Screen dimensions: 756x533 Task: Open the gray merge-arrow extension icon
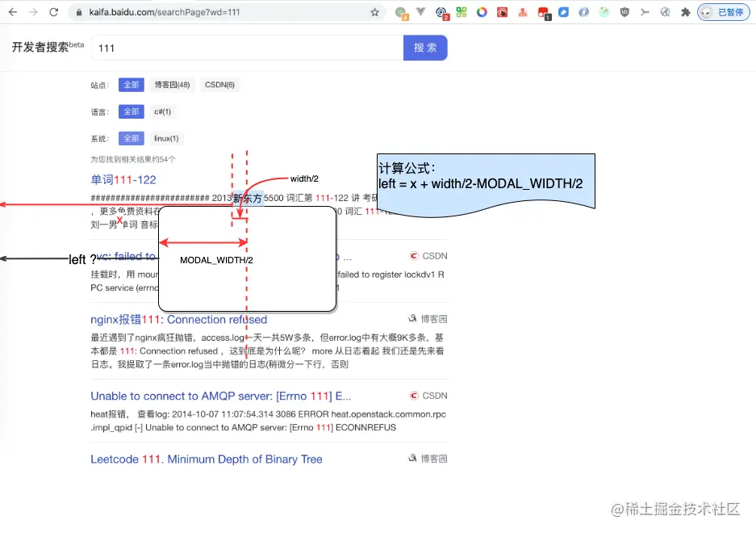click(x=645, y=12)
